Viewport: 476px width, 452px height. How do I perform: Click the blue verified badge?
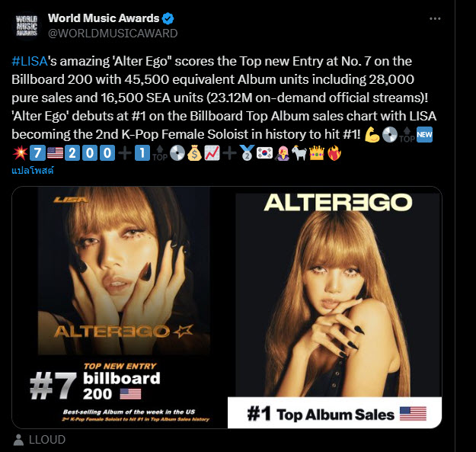(168, 18)
